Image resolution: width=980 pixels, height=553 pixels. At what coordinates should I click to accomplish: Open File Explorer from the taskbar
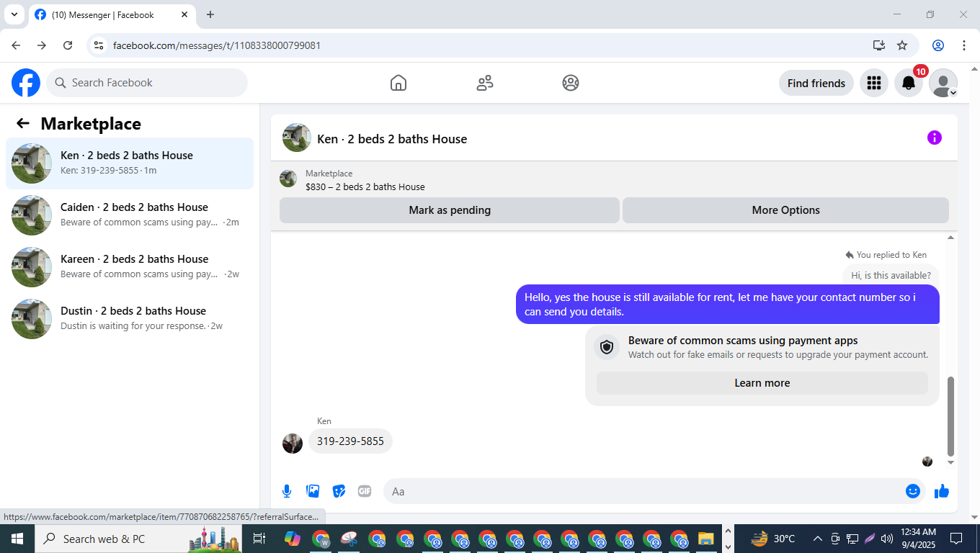click(705, 539)
